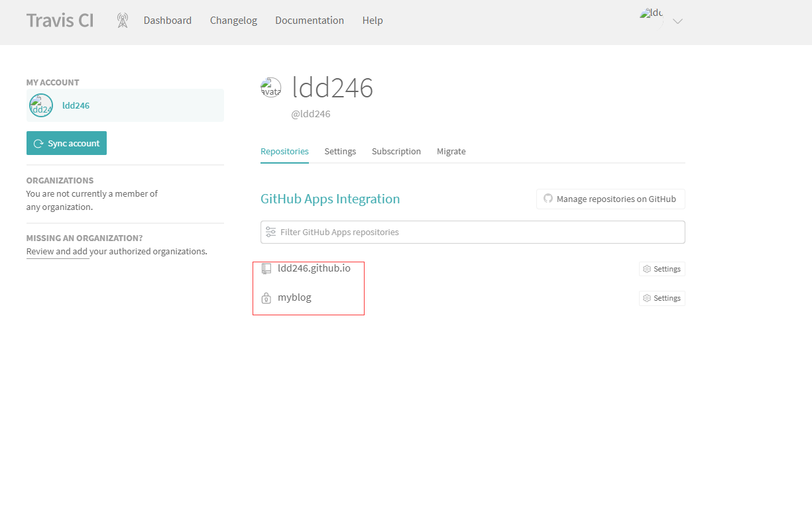This screenshot has width=812, height=514.
Task: Open Settings for myblog
Action: pyautogui.click(x=662, y=298)
